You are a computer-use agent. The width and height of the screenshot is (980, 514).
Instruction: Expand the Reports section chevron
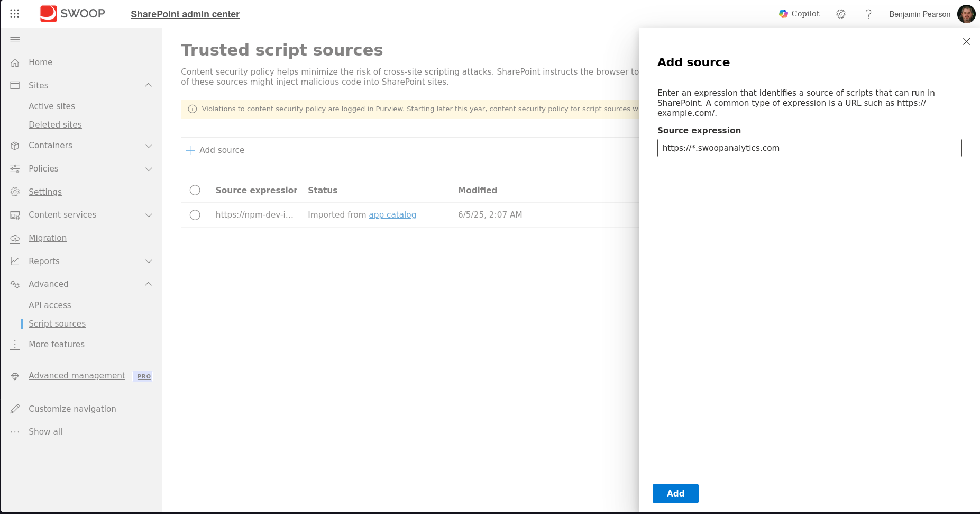[149, 261]
